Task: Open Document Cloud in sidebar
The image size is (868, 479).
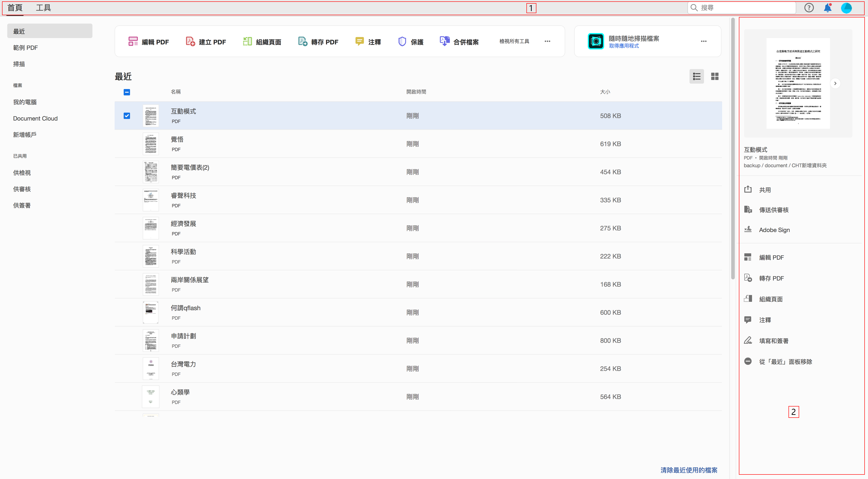Action: click(x=35, y=118)
